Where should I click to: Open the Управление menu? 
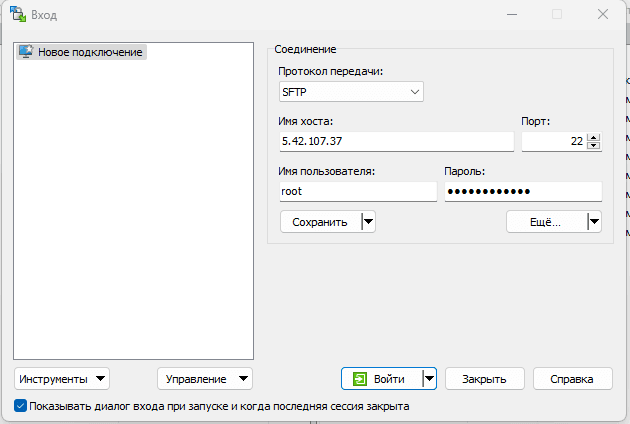pyautogui.click(x=204, y=379)
